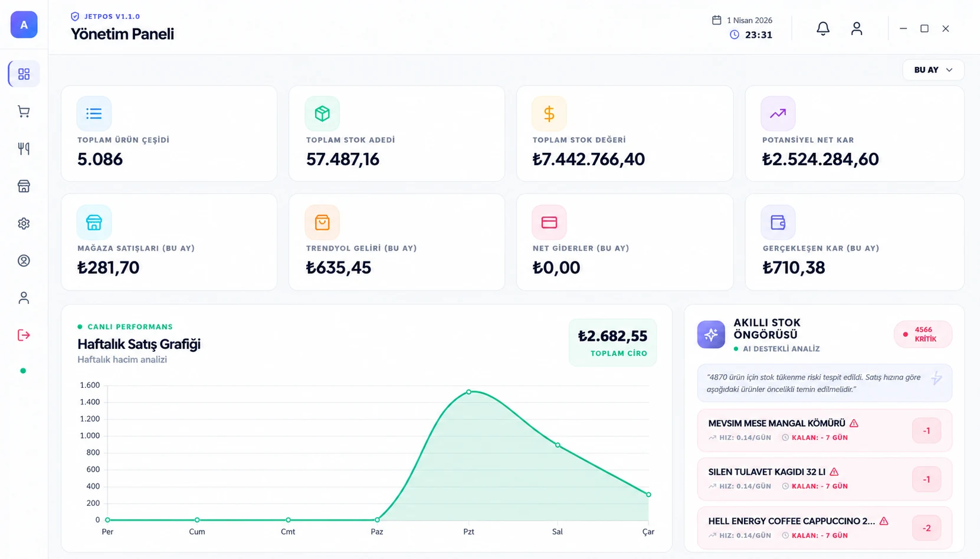
Task: Click the 'JETPOS V1.1.0' version label
Action: pyautogui.click(x=112, y=17)
